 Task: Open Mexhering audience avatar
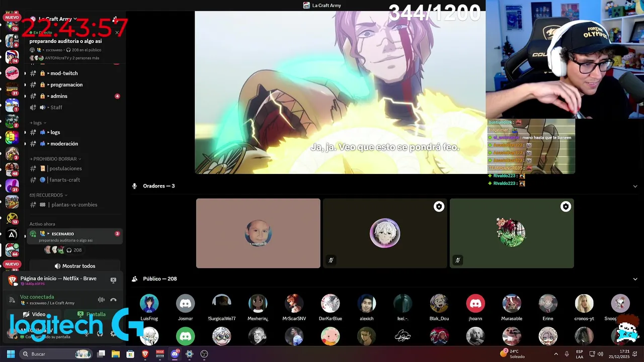258,304
